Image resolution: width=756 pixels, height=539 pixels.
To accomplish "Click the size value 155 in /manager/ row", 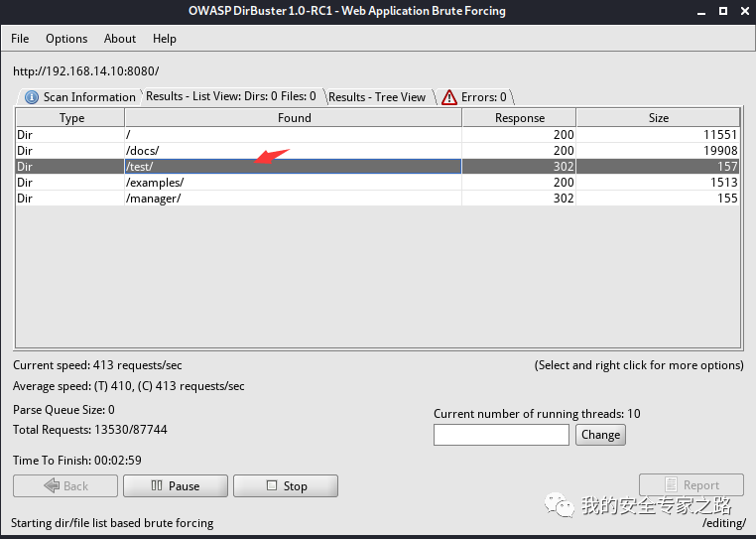I will pyautogui.click(x=727, y=199).
